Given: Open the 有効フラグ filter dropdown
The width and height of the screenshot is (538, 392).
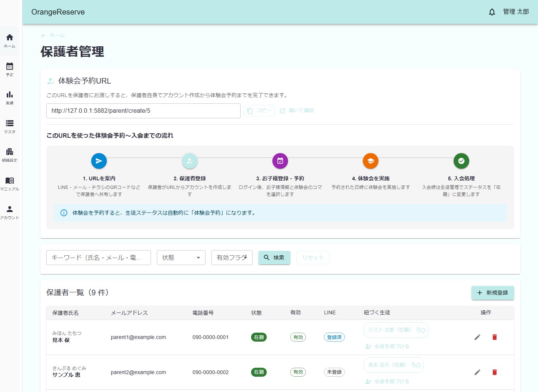Looking at the screenshot, I should 232,258.
